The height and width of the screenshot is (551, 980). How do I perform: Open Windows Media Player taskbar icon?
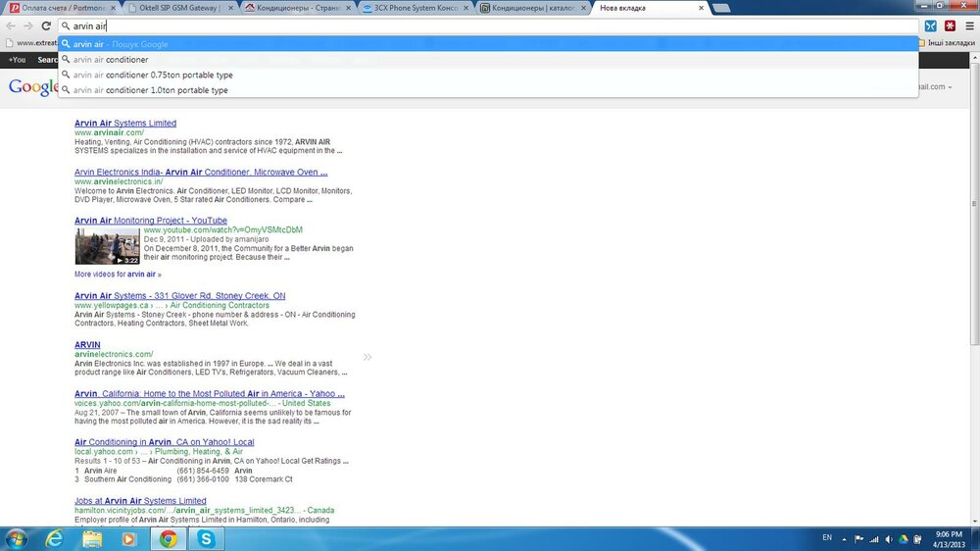point(129,539)
